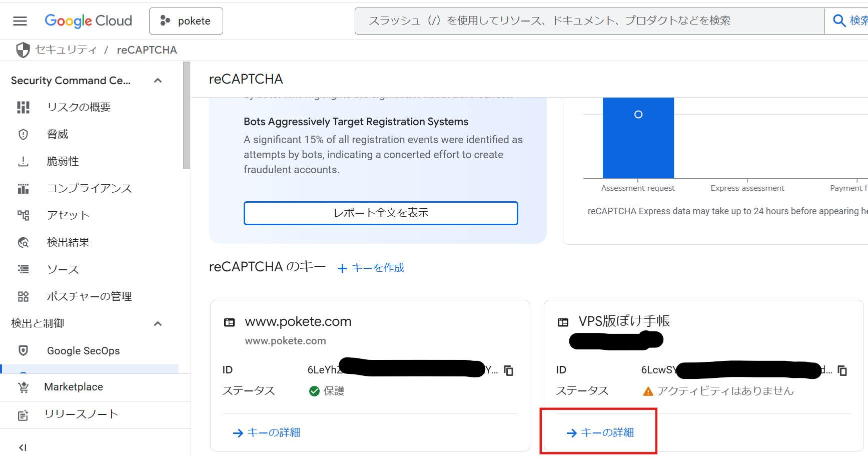Click the 'reCAPTCHA のキー' section heading
The width and height of the screenshot is (868, 457).
(268, 267)
